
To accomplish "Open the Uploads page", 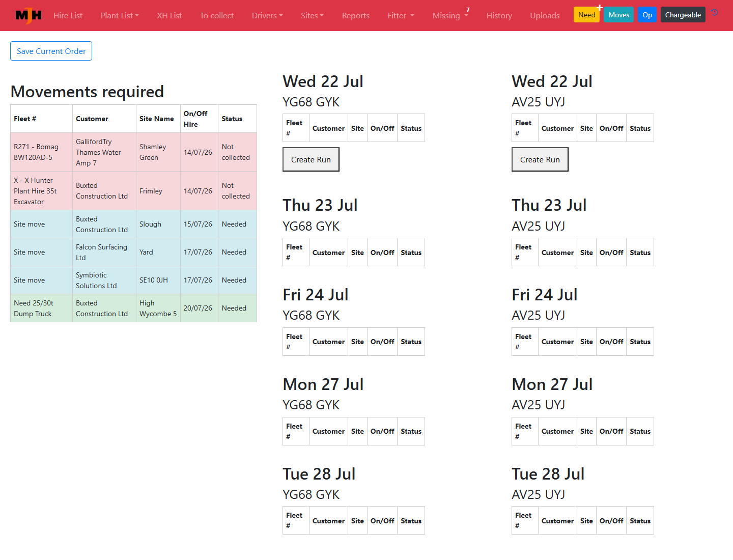I will pos(545,15).
